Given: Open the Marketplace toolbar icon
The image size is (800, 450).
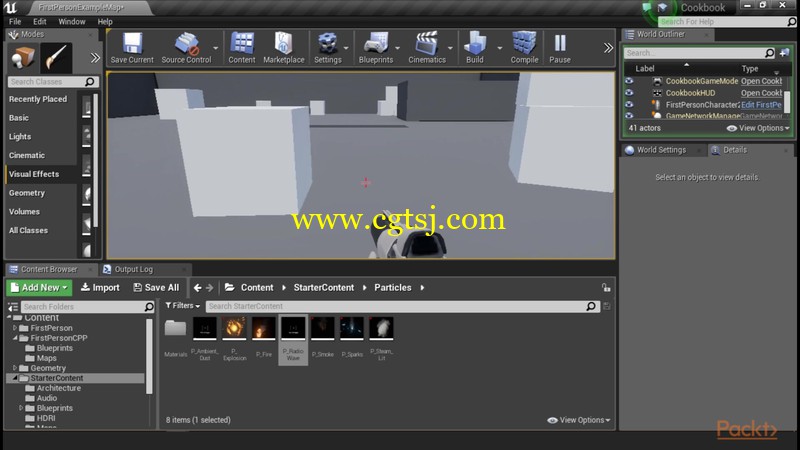Looking at the screenshot, I should pos(284,47).
